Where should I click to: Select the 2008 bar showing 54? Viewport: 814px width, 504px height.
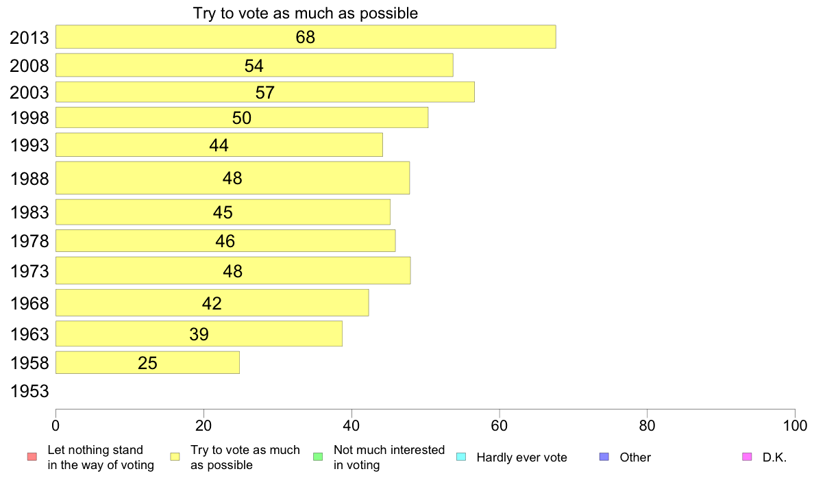[254, 65]
